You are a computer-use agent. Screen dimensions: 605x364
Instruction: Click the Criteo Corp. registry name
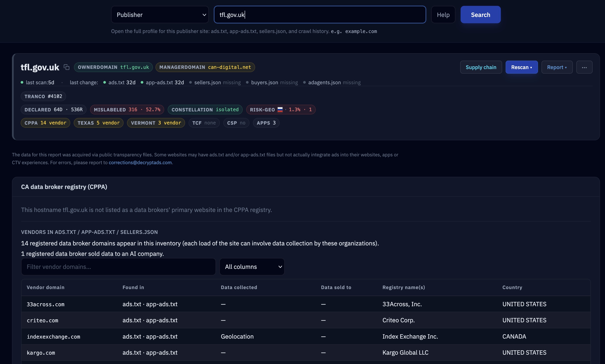click(398, 320)
